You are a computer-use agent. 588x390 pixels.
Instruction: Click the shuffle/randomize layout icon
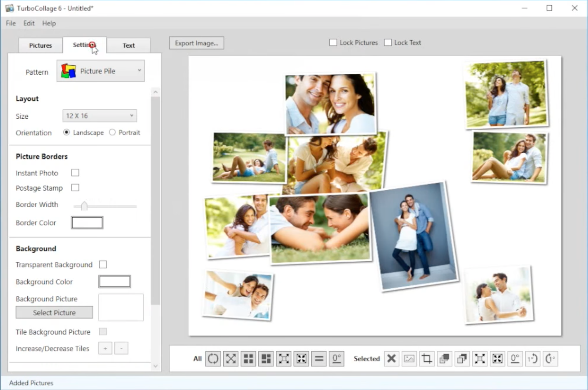[214, 358]
